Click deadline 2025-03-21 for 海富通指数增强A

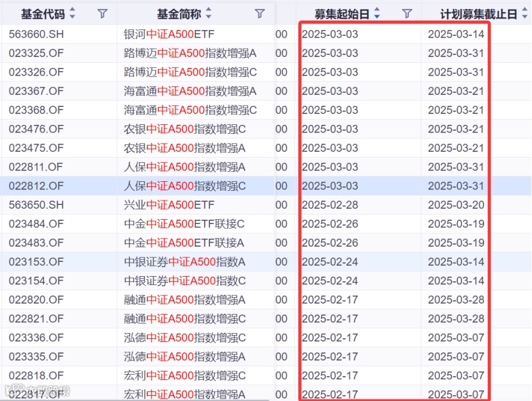click(456, 92)
